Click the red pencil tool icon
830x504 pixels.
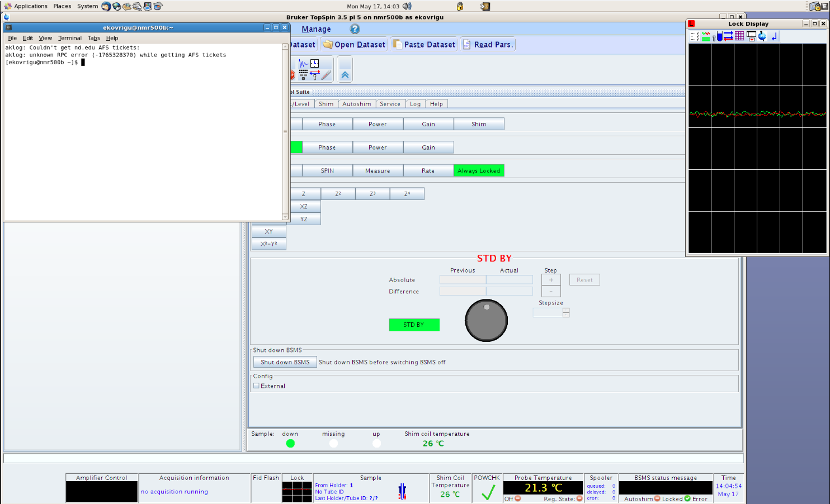[x=326, y=75]
